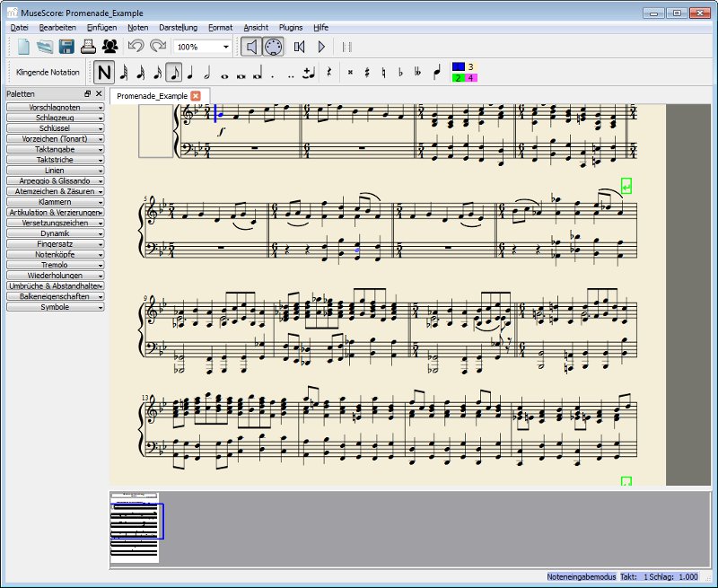Toggle note entry mode N button

pos(104,73)
